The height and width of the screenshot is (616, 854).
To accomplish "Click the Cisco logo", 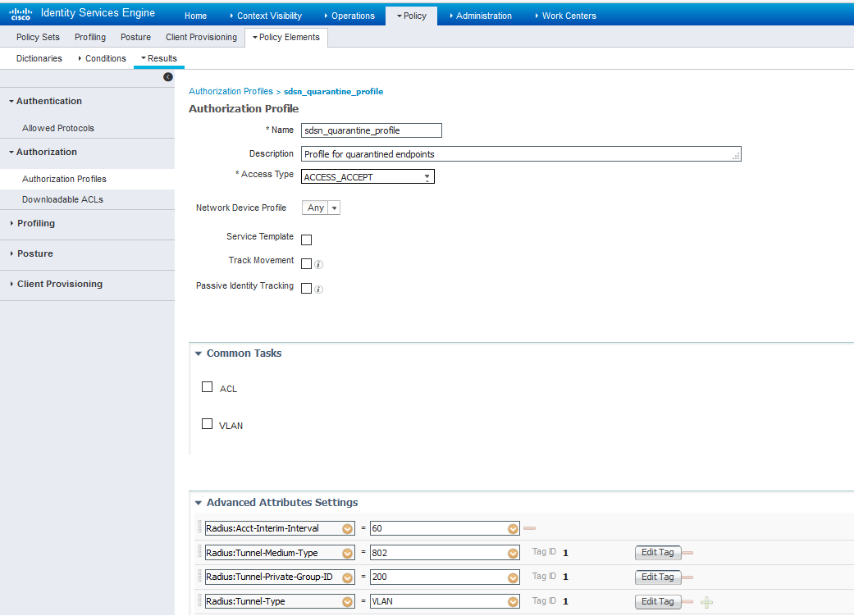I will click(x=21, y=15).
